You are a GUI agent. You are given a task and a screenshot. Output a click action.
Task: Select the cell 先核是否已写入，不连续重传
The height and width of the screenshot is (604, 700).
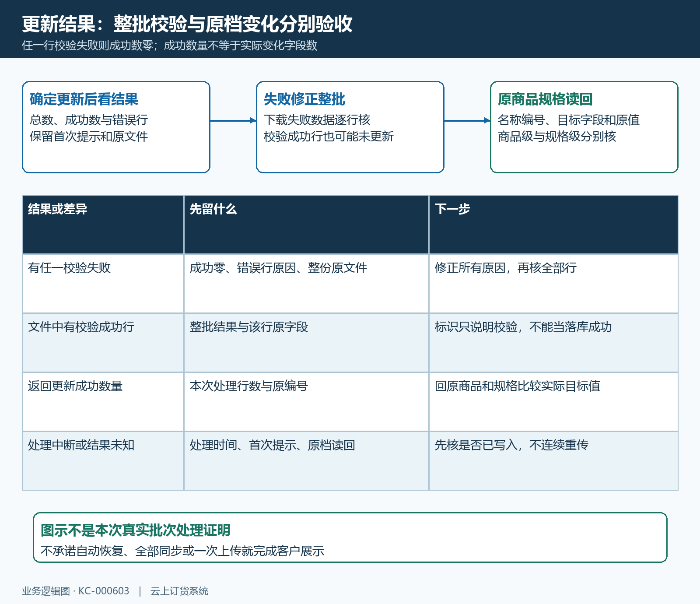pos(553,461)
